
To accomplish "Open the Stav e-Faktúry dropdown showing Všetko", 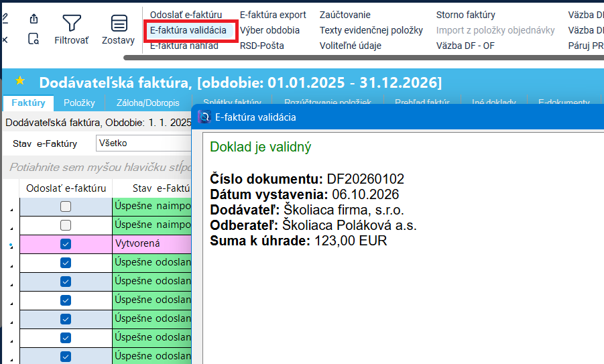I will (x=143, y=143).
